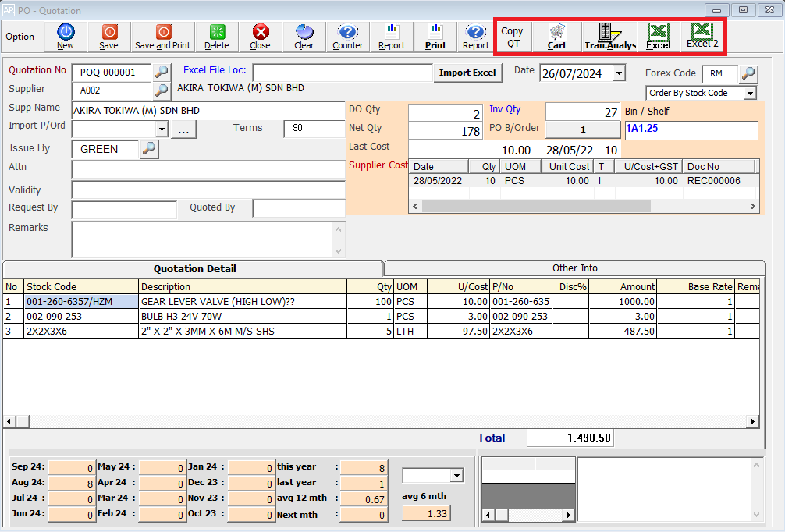Click the Supplier code field A002
The width and height of the screenshot is (785, 532).
(x=111, y=90)
